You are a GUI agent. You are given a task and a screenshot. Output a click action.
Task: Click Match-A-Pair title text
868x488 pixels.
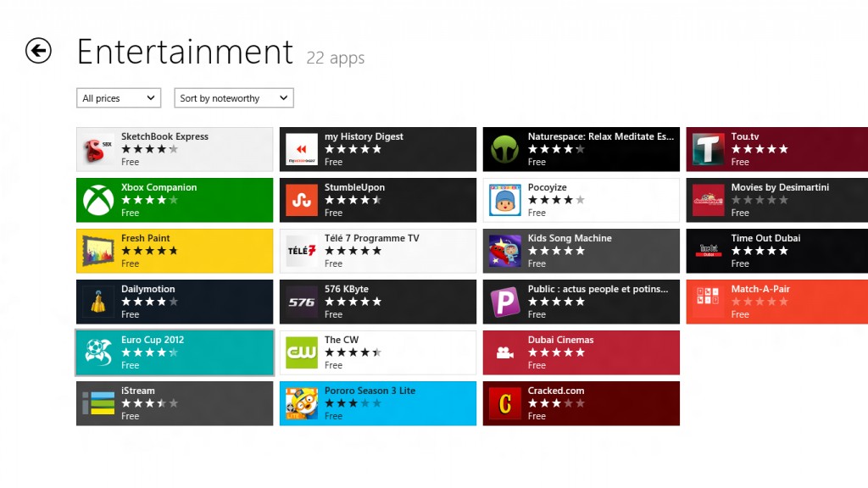(x=760, y=290)
